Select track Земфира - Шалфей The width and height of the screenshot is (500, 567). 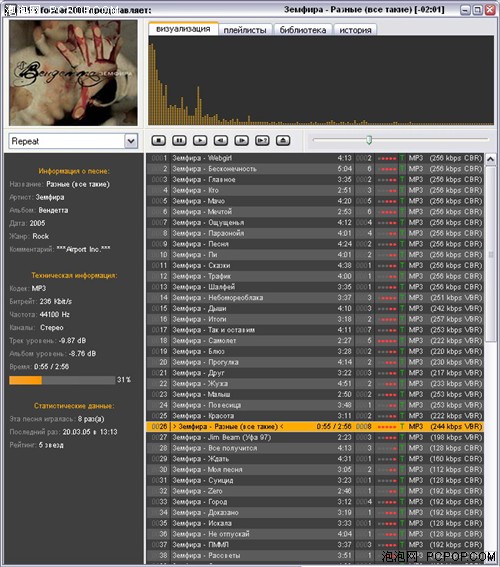[315, 287]
